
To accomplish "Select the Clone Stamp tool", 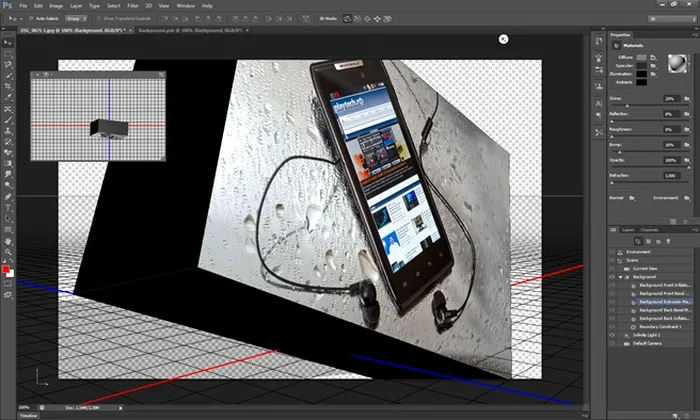I will (8, 131).
